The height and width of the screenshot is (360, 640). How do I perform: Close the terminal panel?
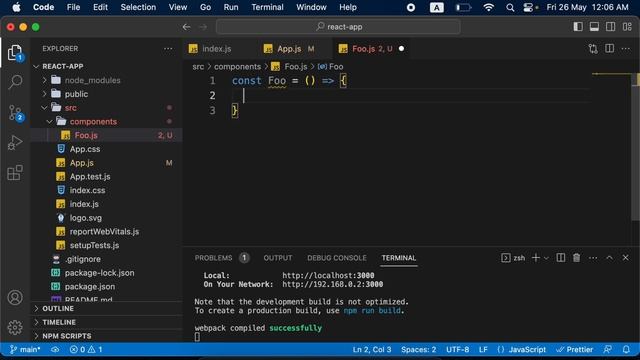625,258
